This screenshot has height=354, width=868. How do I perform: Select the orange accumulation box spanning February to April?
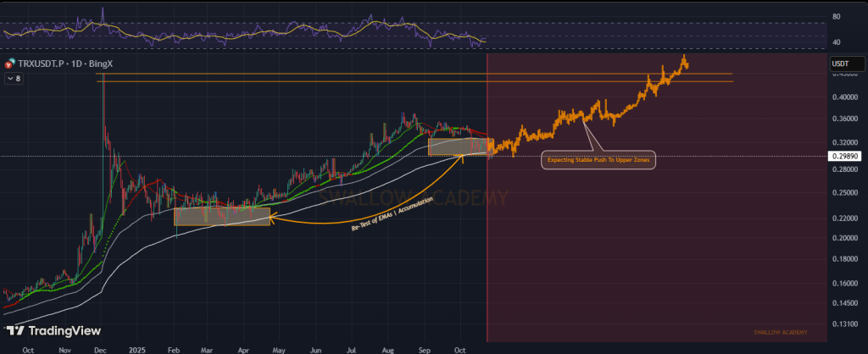point(222,217)
